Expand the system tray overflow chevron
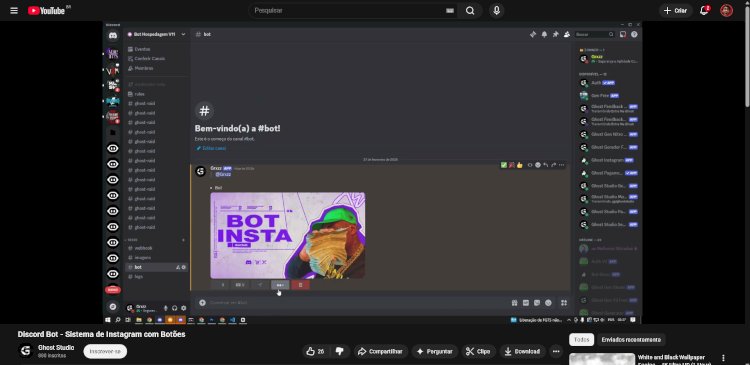750x365 pixels. [569, 320]
